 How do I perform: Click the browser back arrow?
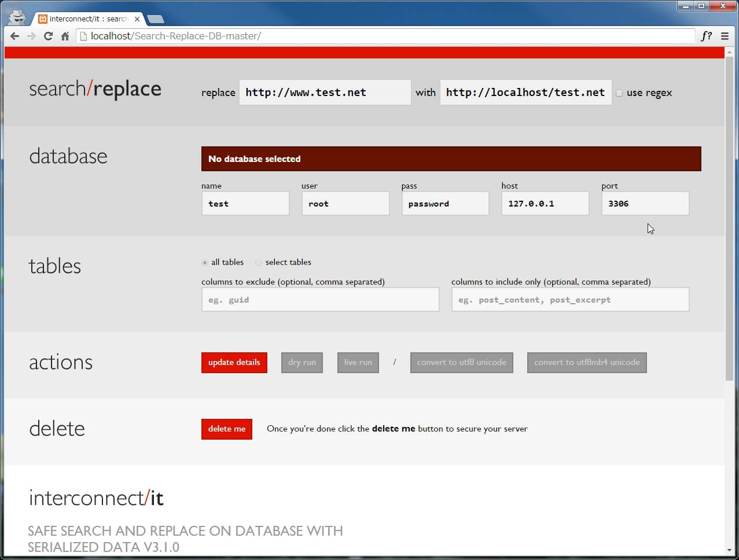point(14,36)
